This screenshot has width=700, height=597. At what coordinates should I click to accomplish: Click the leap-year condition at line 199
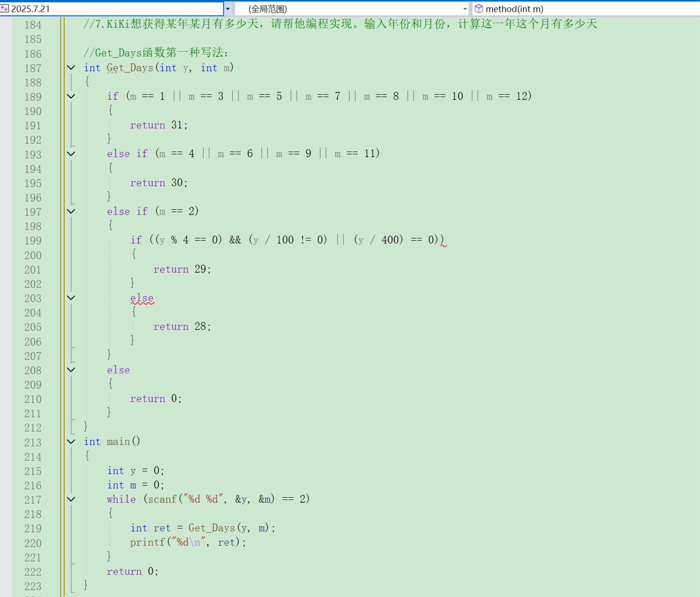297,240
